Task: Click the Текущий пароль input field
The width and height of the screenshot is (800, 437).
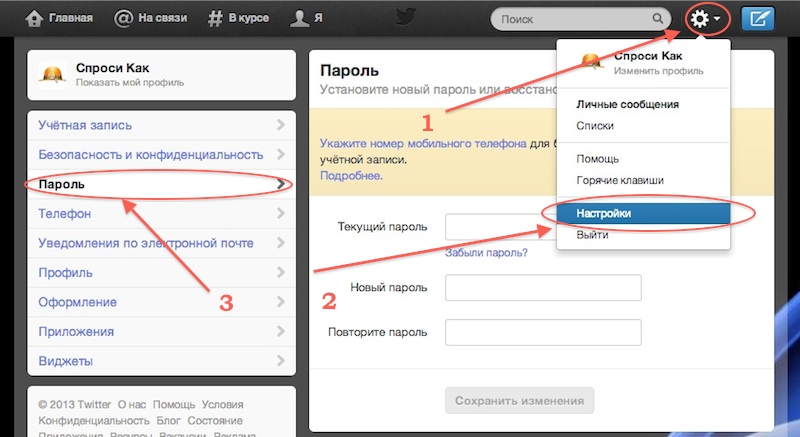Action: click(500, 227)
